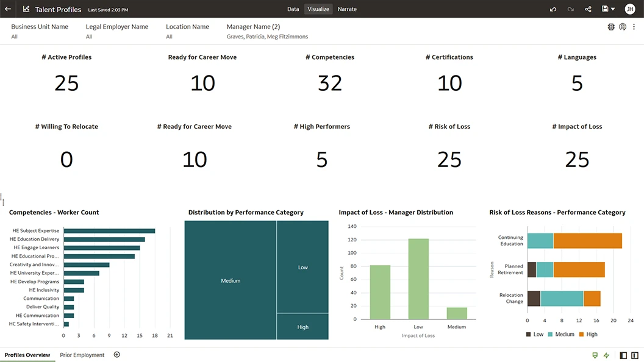Image resolution: width=644 pixels, height=362 pixels.
Task: Click the green lightning bolt icon
Action: click(x=607, y=355)
